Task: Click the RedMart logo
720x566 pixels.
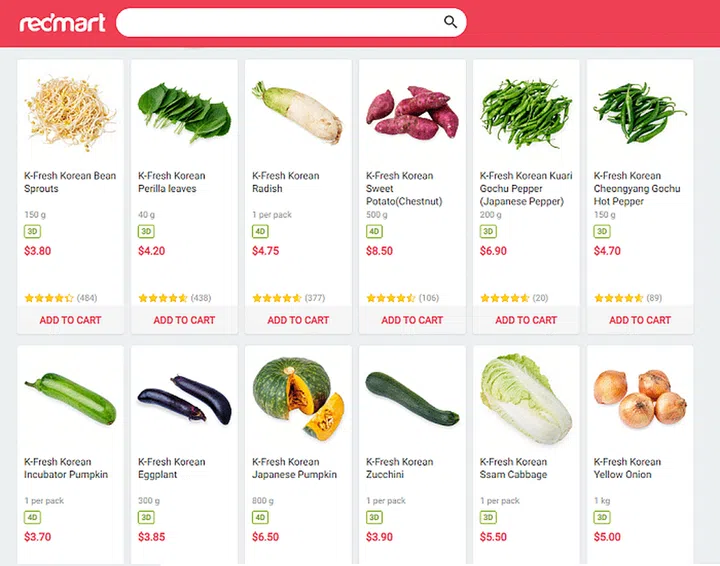Action: click(62, 22)
